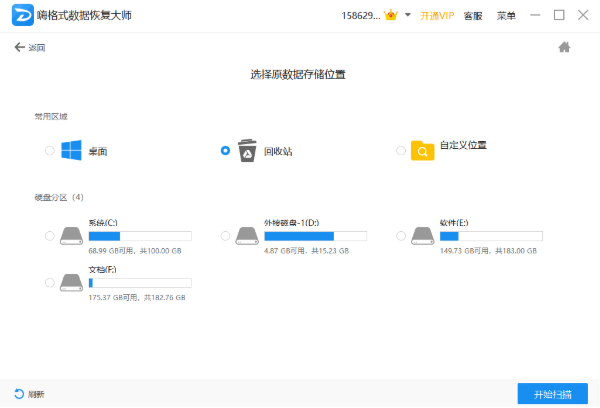Expand the account dropdown arrow
Image resolution: width=600 pixels, height=408 pixels.
(408, 15)
